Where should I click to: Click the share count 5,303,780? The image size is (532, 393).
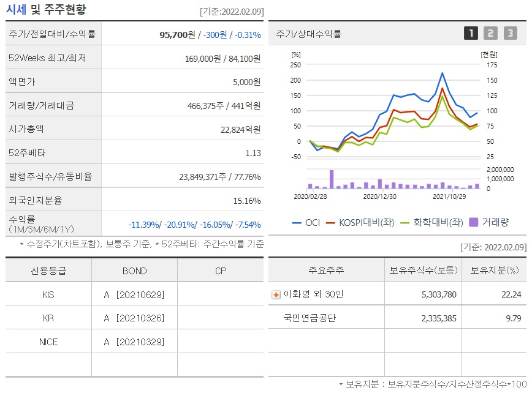tap(439, 295)
